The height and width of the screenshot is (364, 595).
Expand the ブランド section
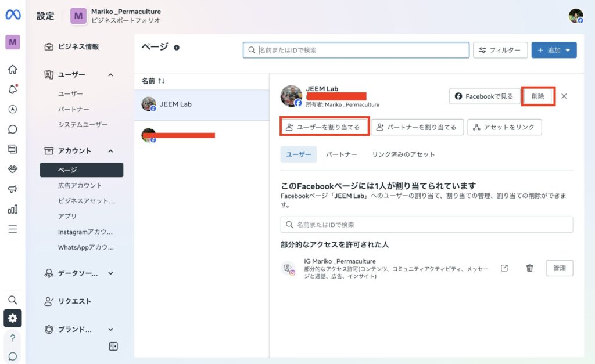pos(110,329)
